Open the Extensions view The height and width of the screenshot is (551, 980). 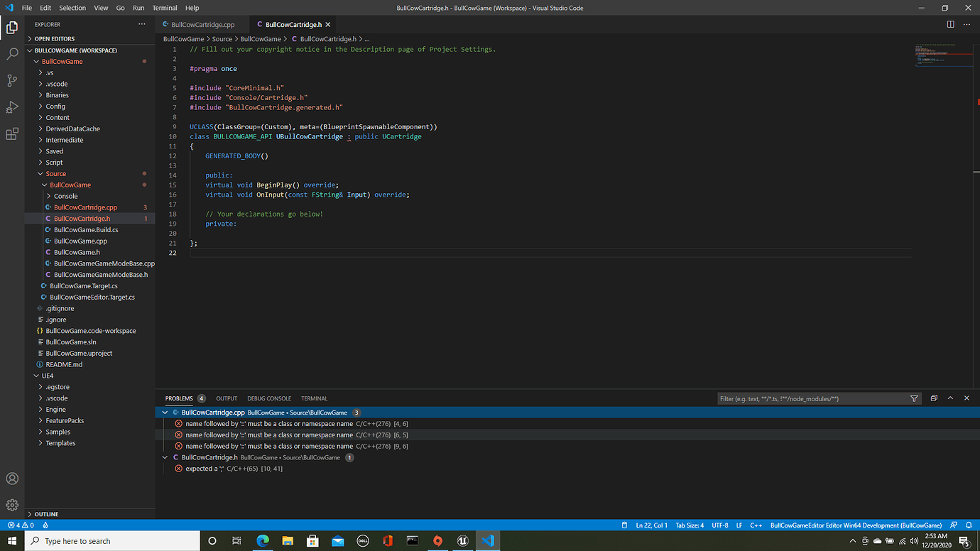11,133
